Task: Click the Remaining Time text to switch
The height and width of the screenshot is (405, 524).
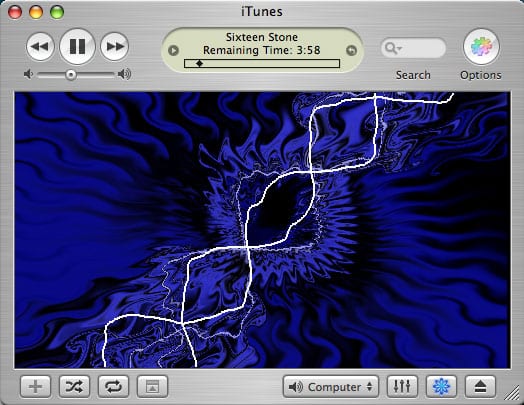Action: pos(262,50)
